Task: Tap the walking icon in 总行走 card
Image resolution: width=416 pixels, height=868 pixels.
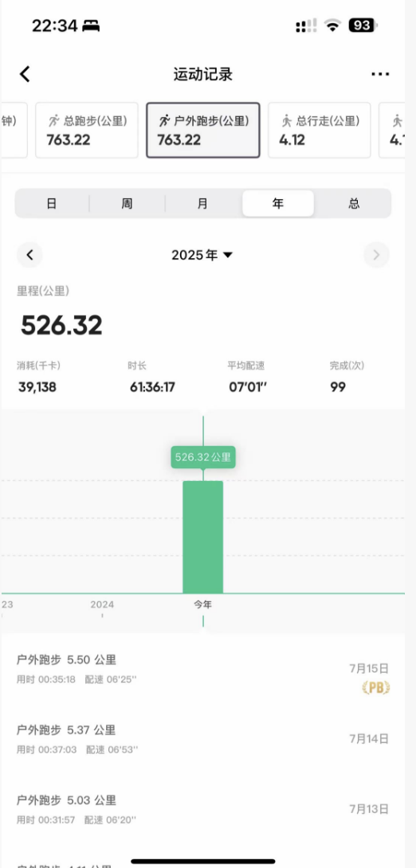Action: [x=286, y=121]
